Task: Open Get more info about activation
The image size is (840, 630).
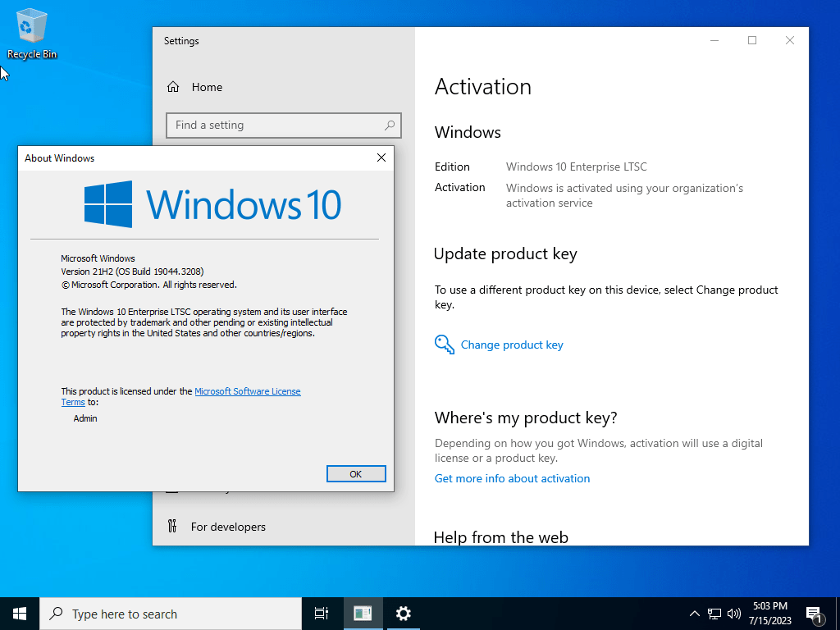Action: pyautogui.click(x=512, y=478)
